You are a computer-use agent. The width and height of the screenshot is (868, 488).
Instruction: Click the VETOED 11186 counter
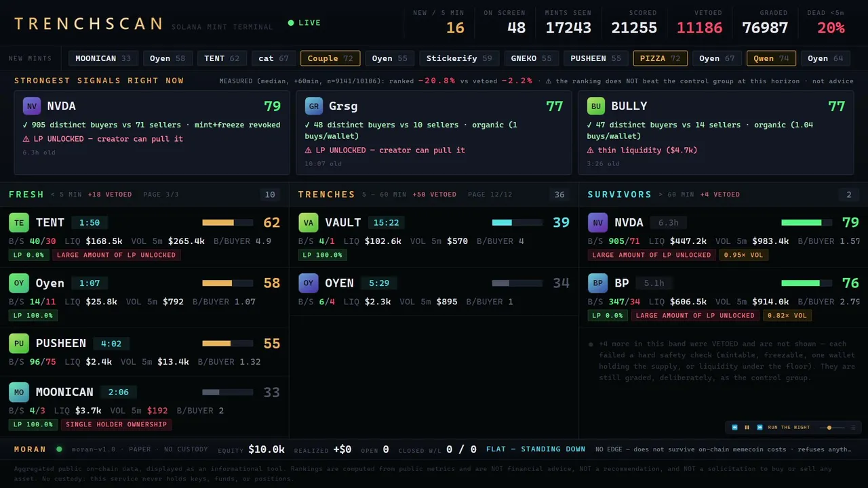700,22
